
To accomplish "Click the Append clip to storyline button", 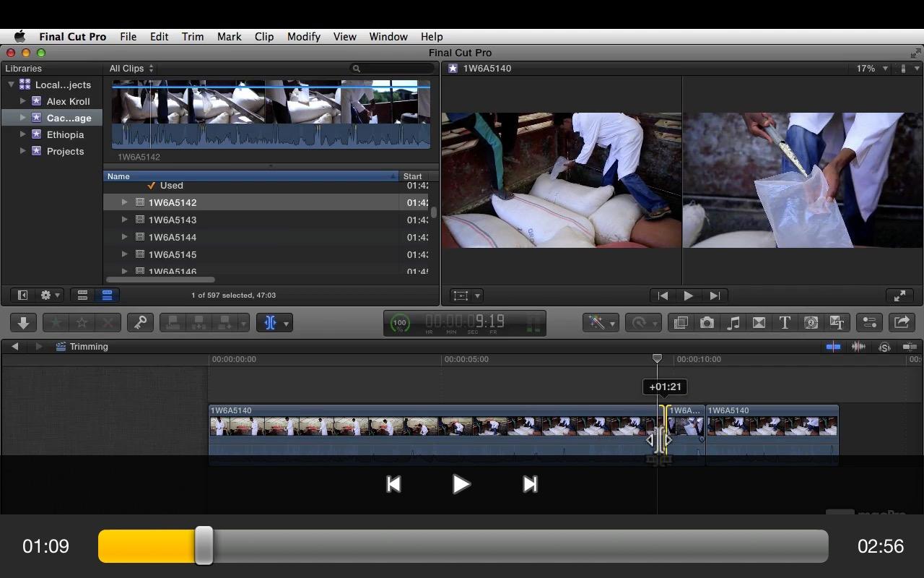I will click(225, 323).
